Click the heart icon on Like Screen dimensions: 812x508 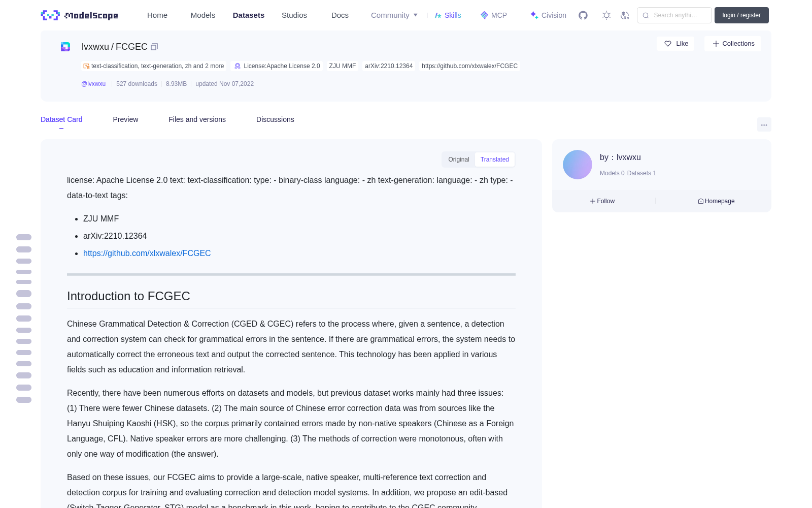pos(668,44)
